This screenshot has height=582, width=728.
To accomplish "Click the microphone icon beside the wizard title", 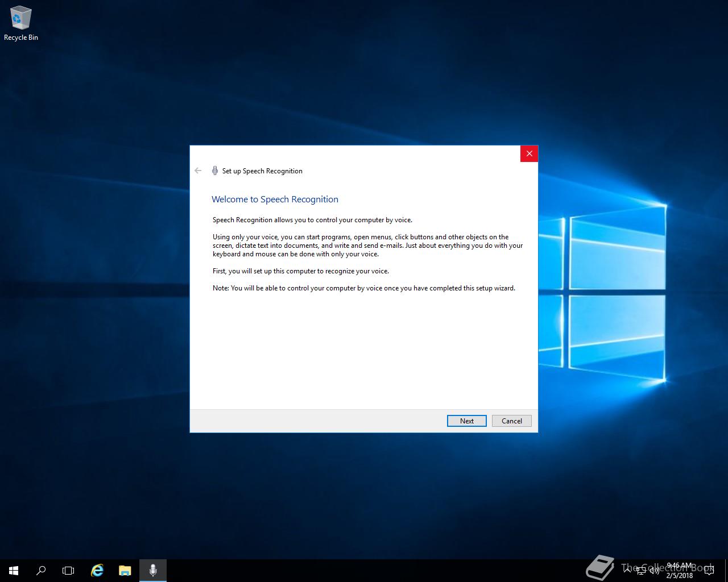I will [x=215, y=171].
